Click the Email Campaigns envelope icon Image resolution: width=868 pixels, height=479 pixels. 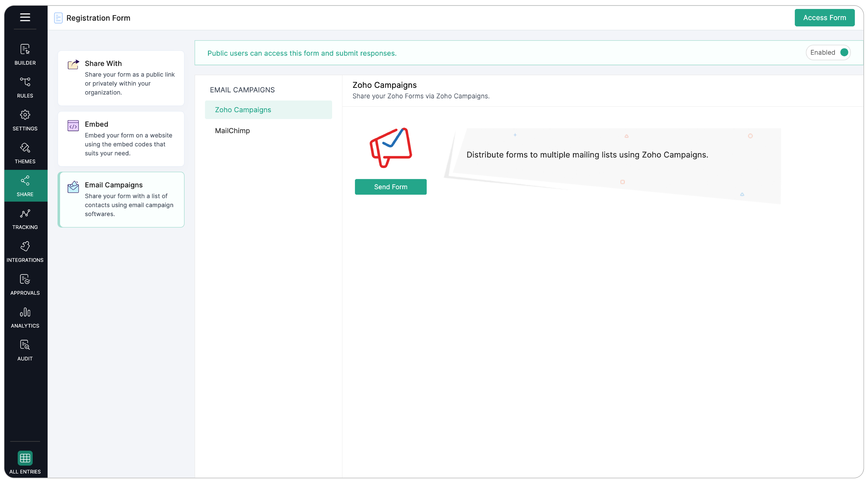[x=73, y=187]
